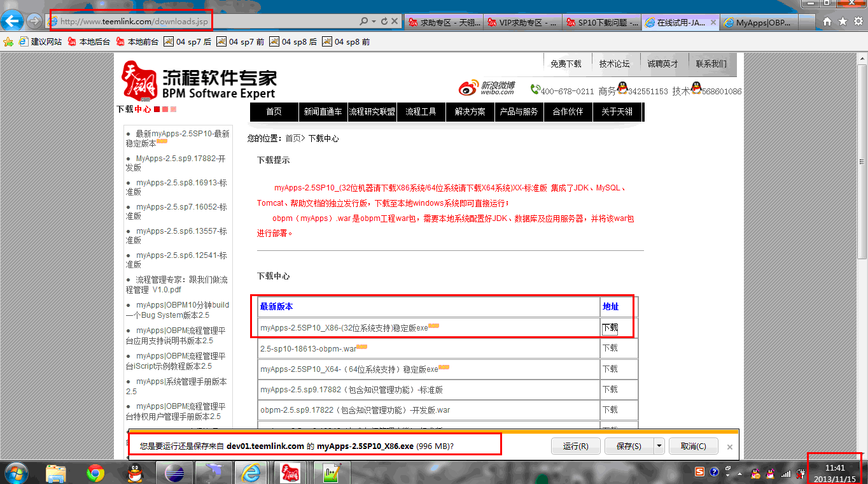
Task: Click the 运行(R) button in download bar
Action: (x=576, y=446)
